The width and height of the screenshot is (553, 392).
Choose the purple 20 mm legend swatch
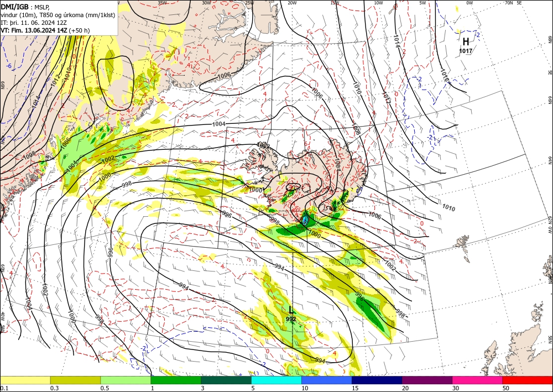pos(427,380)
